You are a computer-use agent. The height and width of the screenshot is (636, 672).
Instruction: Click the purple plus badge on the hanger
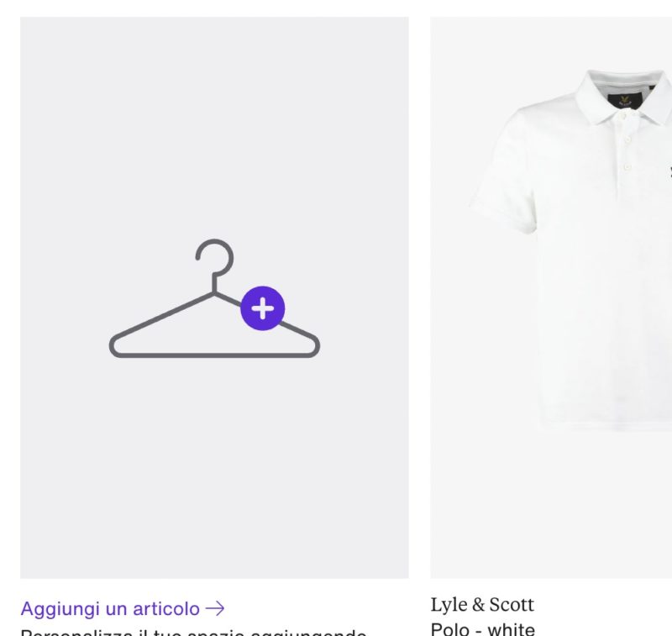pos(263,308)
